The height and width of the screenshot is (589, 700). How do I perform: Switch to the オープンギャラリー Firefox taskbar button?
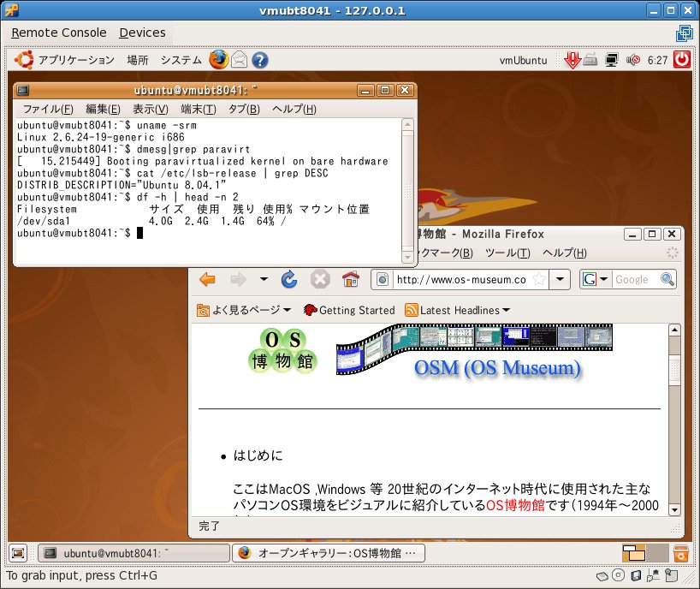pos(329,553)
